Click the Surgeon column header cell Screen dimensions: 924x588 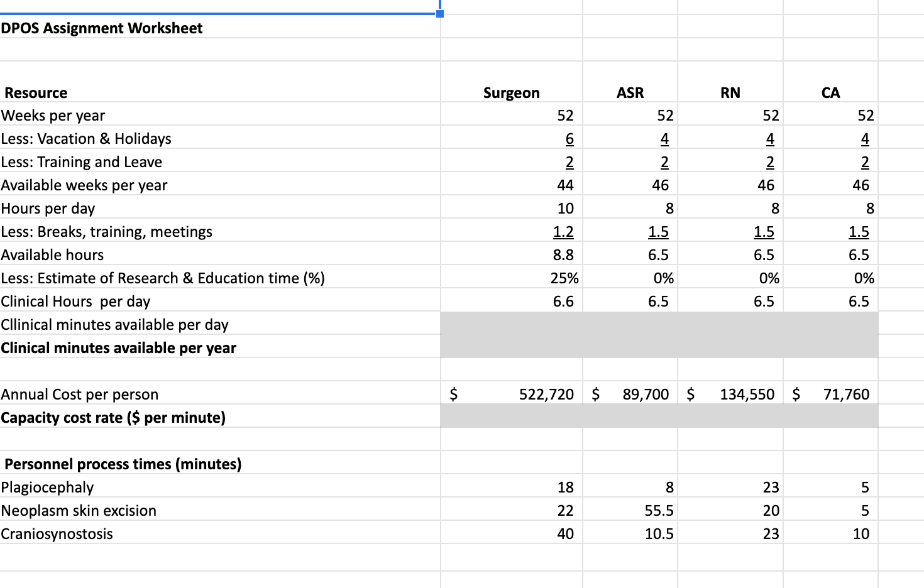511,92
